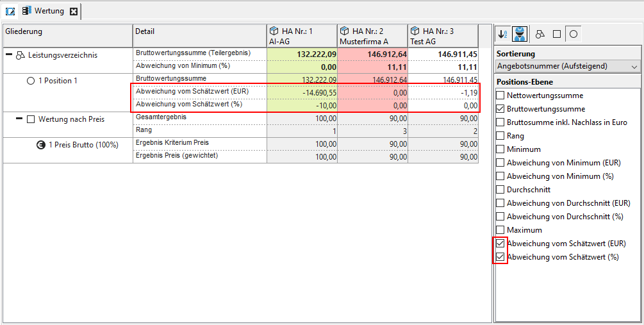Click the A-Z sort order icon
Image resolution: width=644 pixels, height=325 pixels.
503,34
